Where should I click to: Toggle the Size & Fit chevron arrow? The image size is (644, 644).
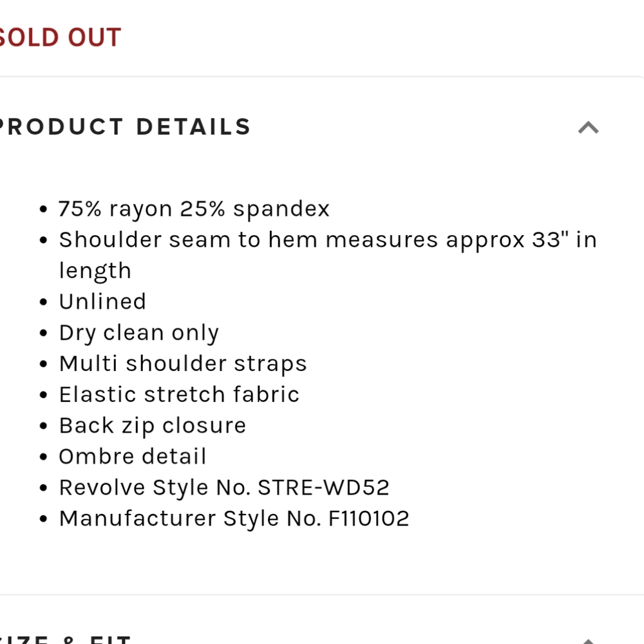[588, 641]
